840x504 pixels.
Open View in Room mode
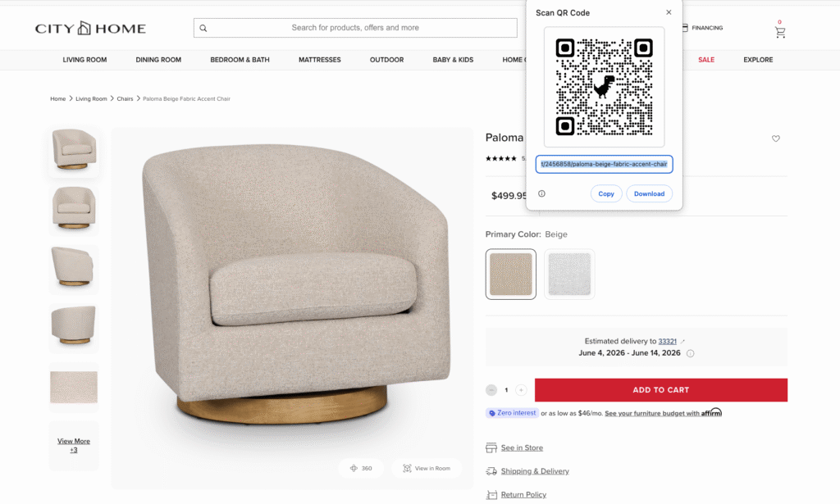(427, 468)
